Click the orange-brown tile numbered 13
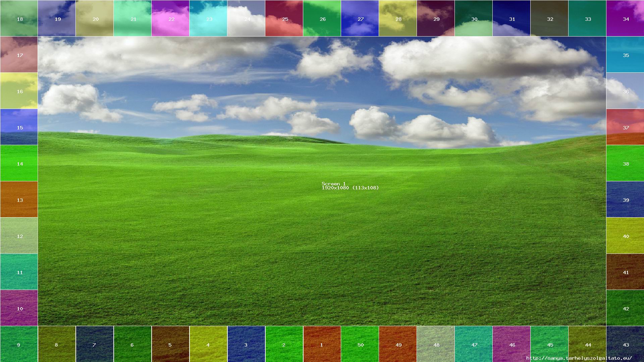This screenshot has height=362, width=644. 19,199
